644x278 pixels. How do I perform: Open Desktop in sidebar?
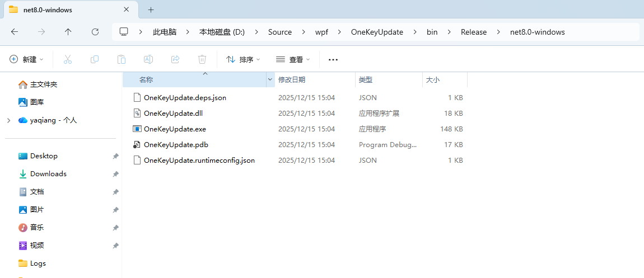[x=38, y=156]
